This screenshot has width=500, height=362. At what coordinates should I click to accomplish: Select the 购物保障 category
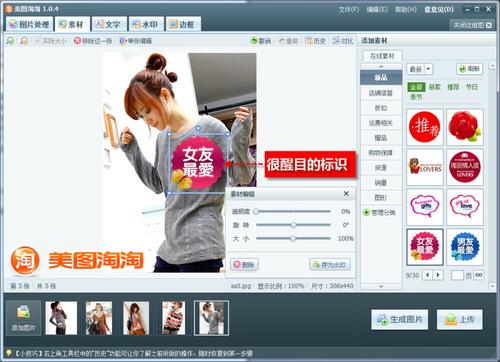pyautogui.click(x=381, y=153)
